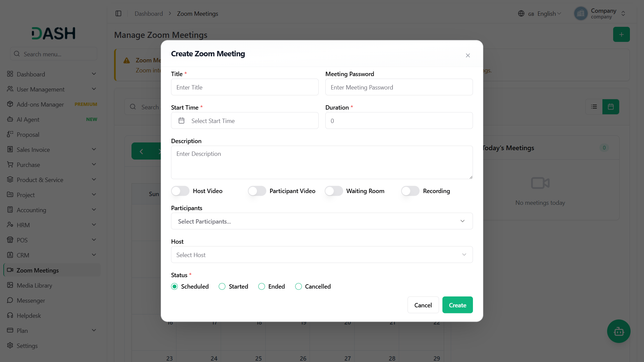This screenshot has width=644, height=362.
Task: Click the calendar icon in Start Time
Action: 181,121
